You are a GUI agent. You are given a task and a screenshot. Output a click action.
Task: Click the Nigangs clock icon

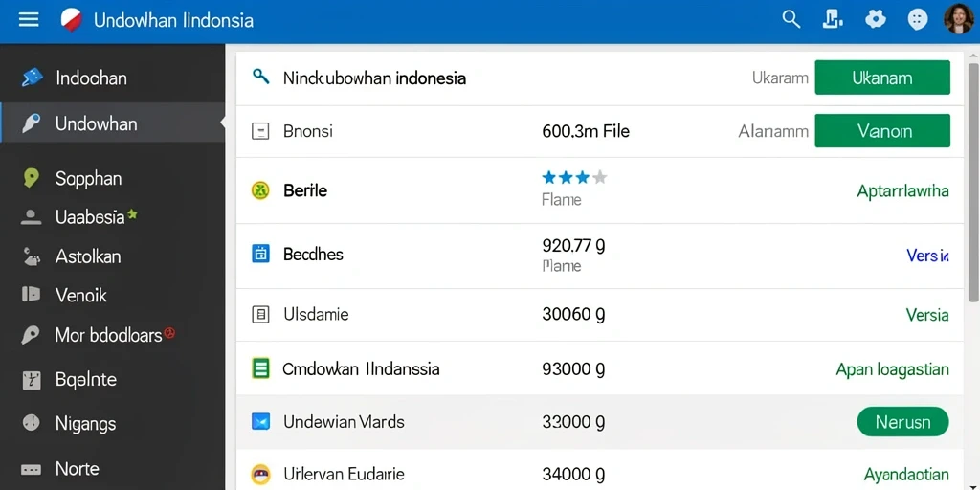[x=31, y=423]
